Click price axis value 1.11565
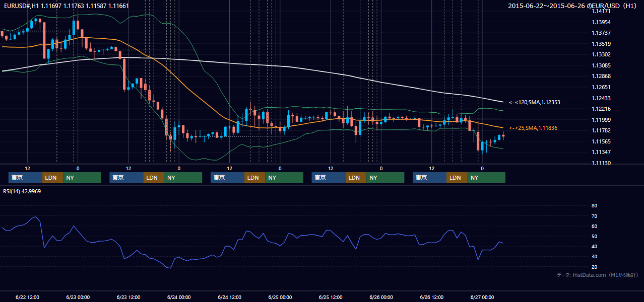Image resolution: width=644 pixels, height=302 pixels. pyautogui.click(x=601, y=141)
